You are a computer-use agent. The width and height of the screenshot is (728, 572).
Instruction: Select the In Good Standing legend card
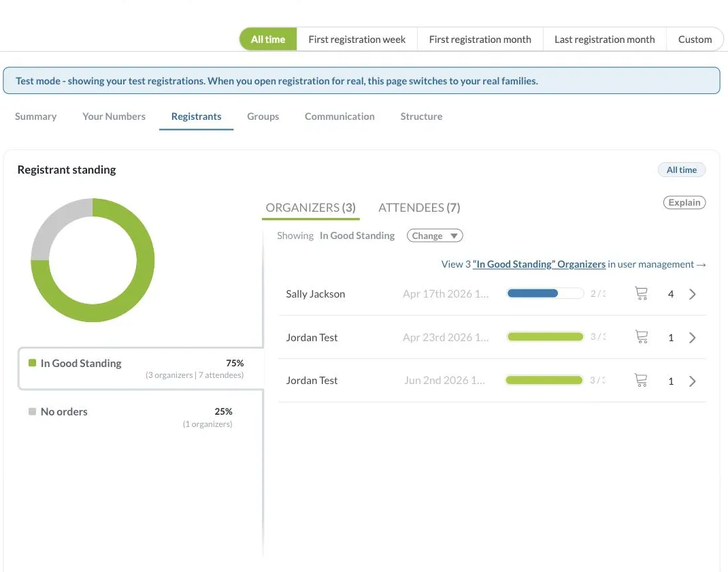click(140, 368)
